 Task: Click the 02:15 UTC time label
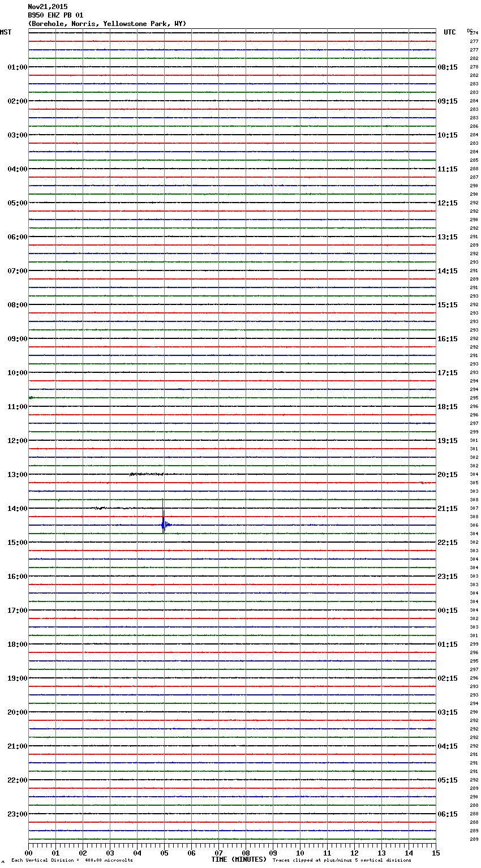click(x=448, y=678)
